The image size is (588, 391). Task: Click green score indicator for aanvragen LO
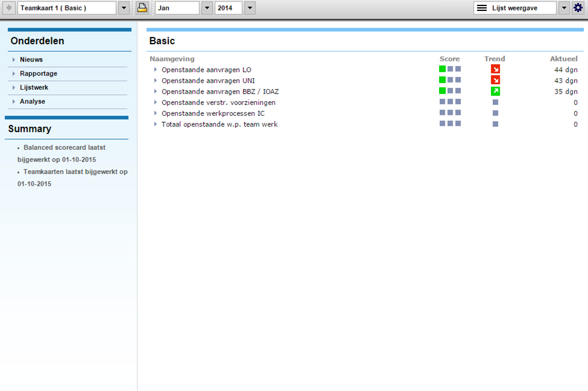click(443, 69)
